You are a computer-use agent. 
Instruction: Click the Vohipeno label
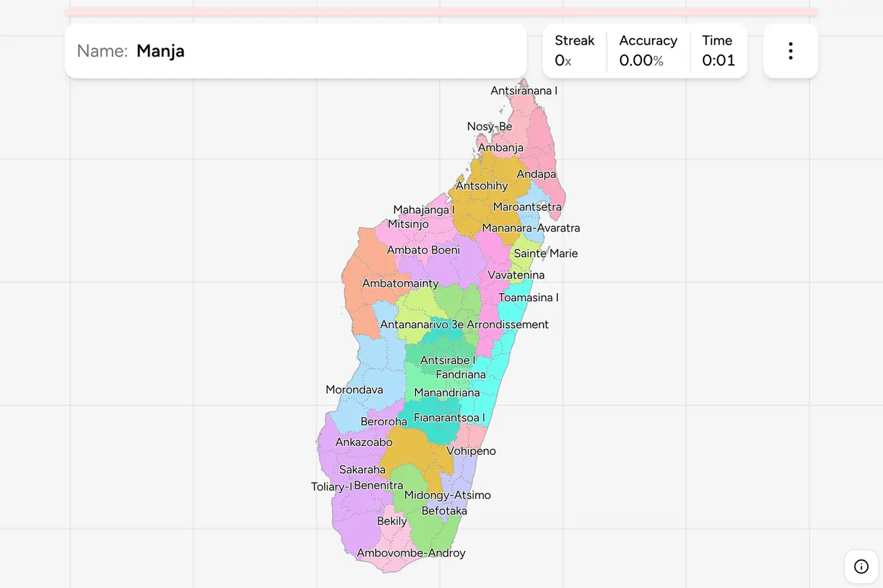click(471, 451)
